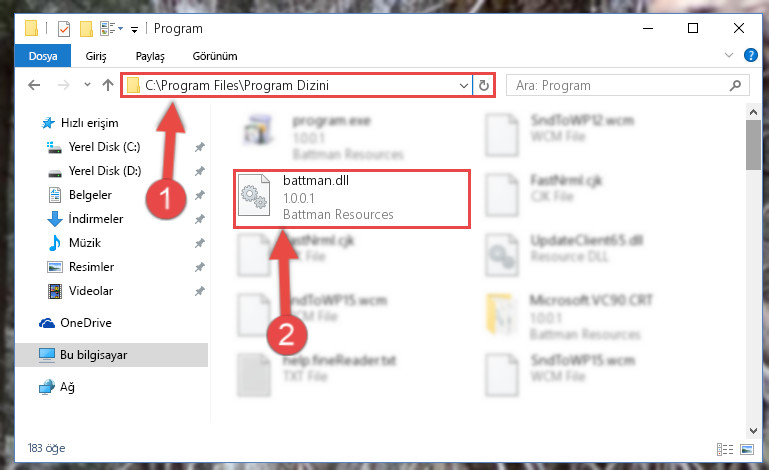769x470 pixels.
Task: Click Properties icon in quick access toolbar
Action: (x=64, y=29)
